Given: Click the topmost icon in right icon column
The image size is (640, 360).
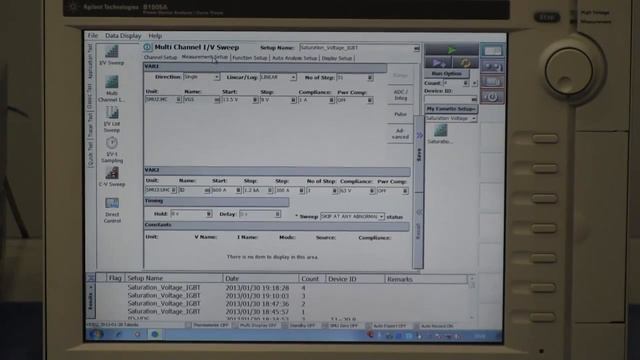Looking at the screenshot, I should [x=492, y=51].
